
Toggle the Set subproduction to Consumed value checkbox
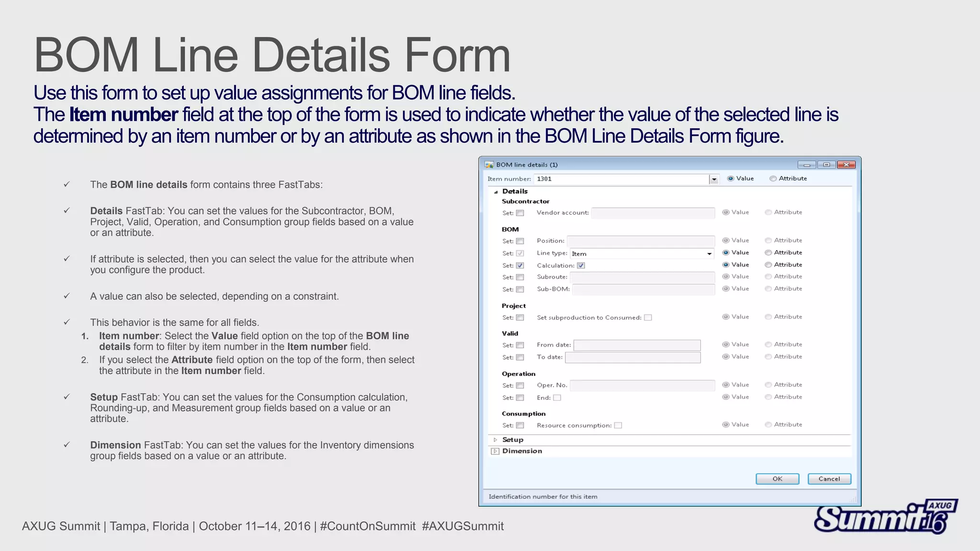[x=648, y=318]
